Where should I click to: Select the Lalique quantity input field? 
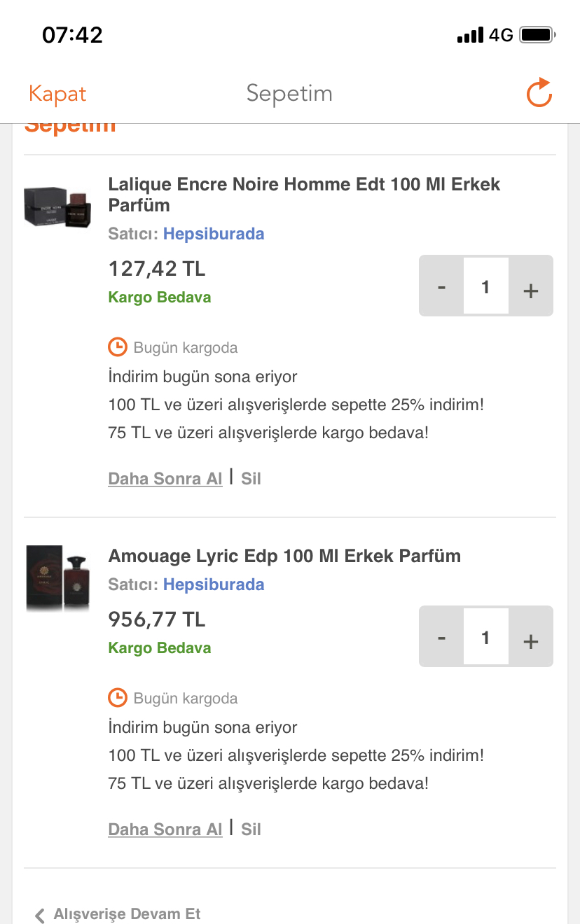[x=485, y=286]
